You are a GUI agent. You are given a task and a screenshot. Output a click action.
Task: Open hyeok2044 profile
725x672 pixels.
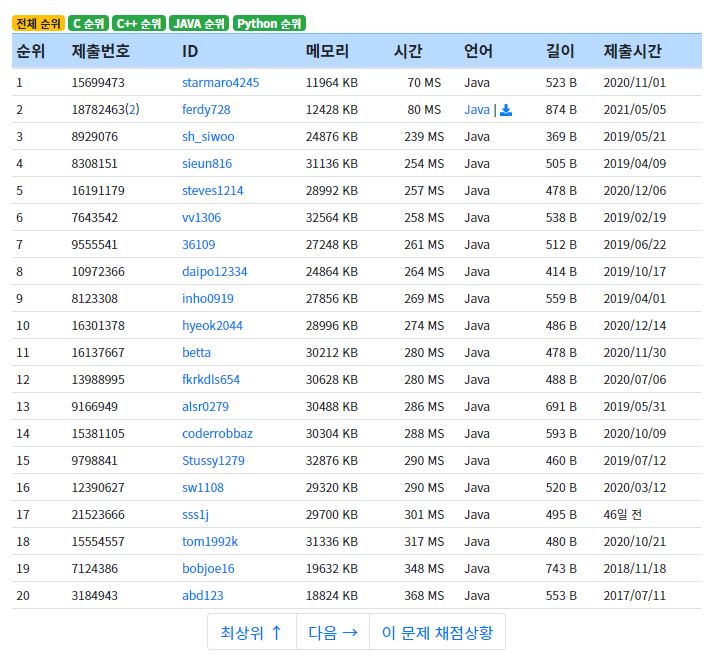pos(212,326)
